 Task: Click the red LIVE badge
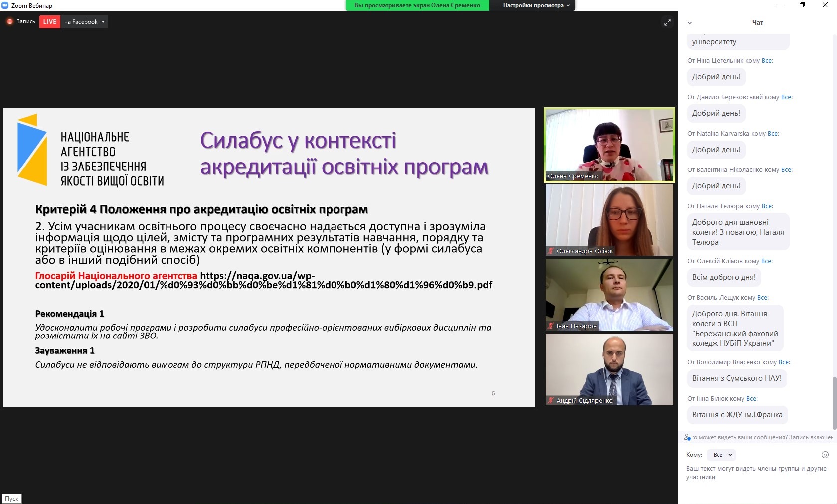pyautogui.click(x=50, y=22)
